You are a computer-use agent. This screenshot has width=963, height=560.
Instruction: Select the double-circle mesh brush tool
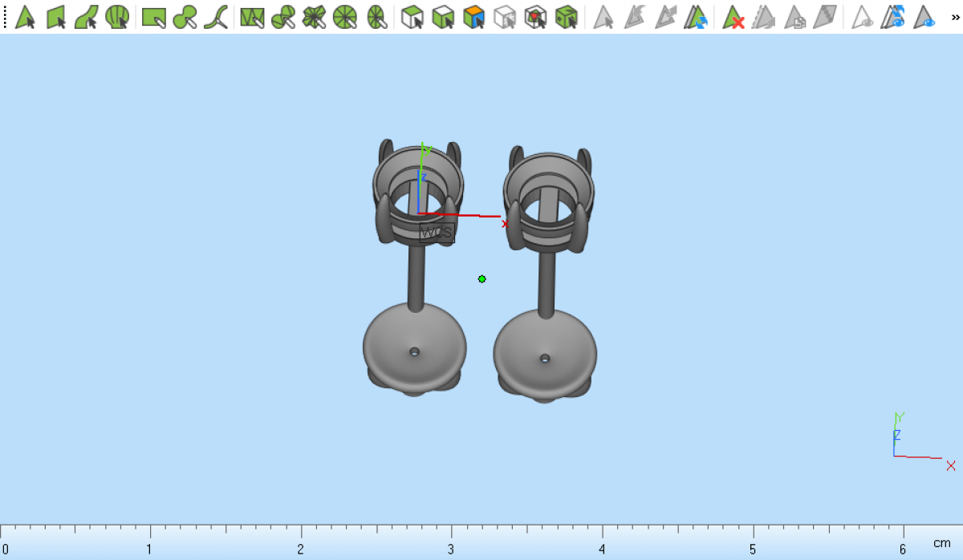click(x=282, y=17)
